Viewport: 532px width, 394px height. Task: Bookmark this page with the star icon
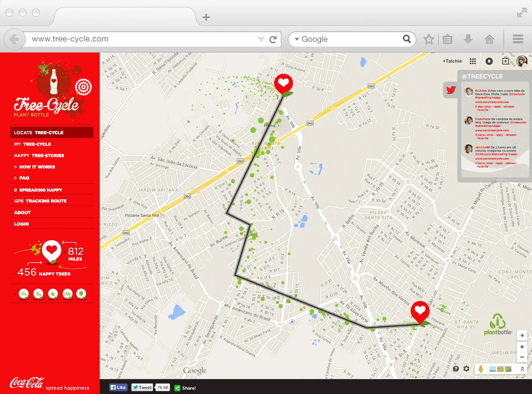(x=429, y=39)
